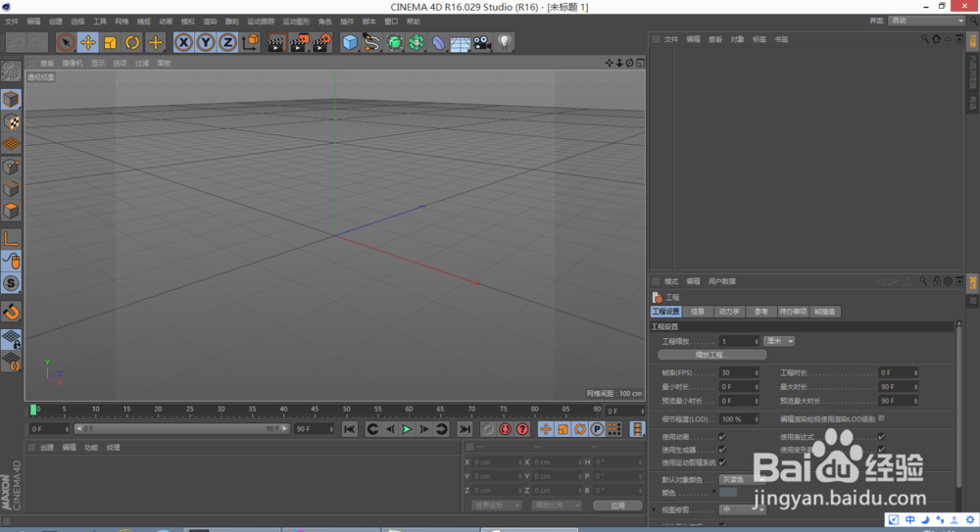This screenshot has height=532, width=980.
Task: Record active objects keyframe button
Action: [x=487, y=429]
